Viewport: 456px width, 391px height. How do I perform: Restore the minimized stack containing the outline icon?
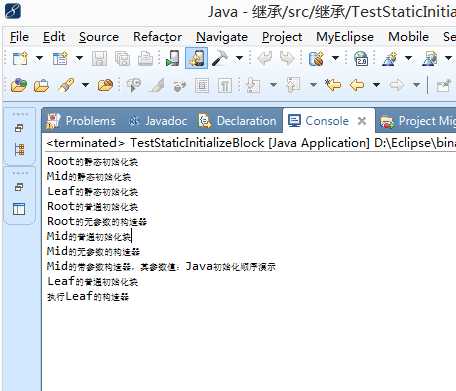click(x=19, y=187)
